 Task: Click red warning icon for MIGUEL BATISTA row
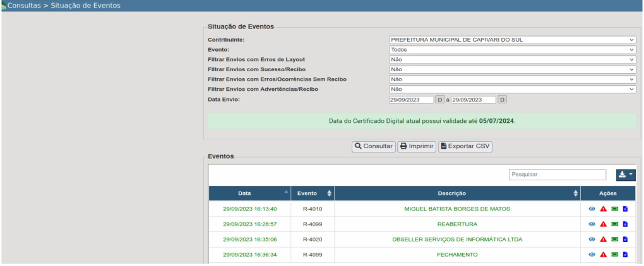pos(603,209)
